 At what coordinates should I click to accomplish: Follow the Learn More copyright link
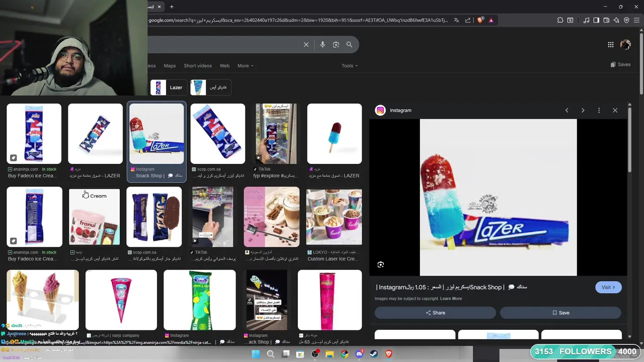pos(451,299)
